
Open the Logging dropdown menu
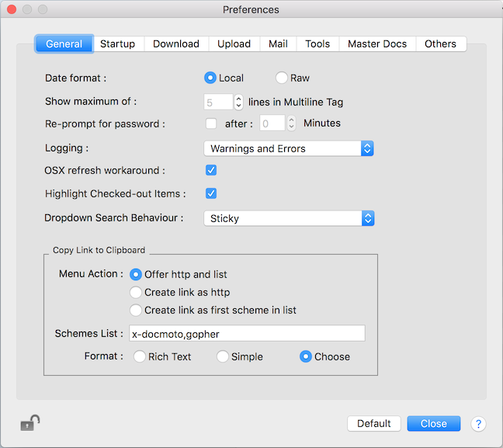pos(288,148)
